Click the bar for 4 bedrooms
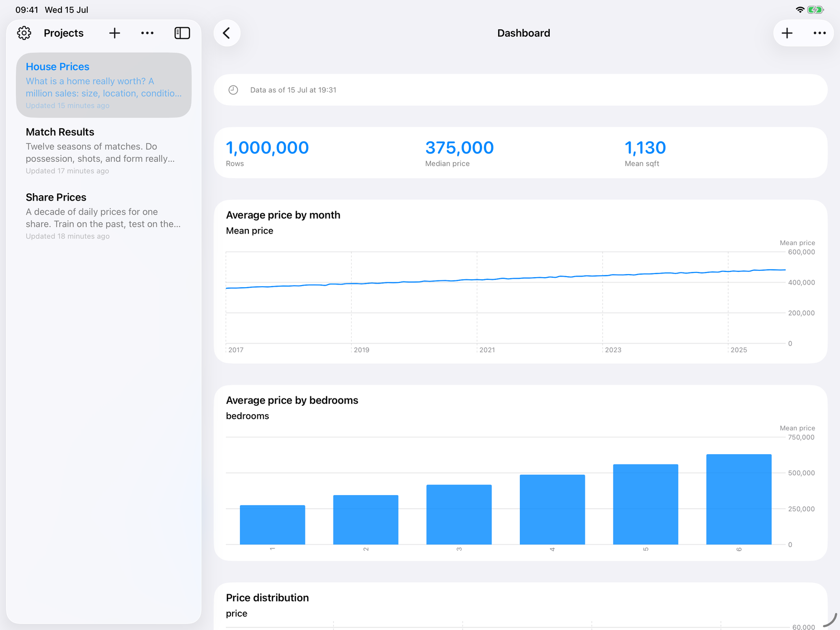 (x=552, y=509)
